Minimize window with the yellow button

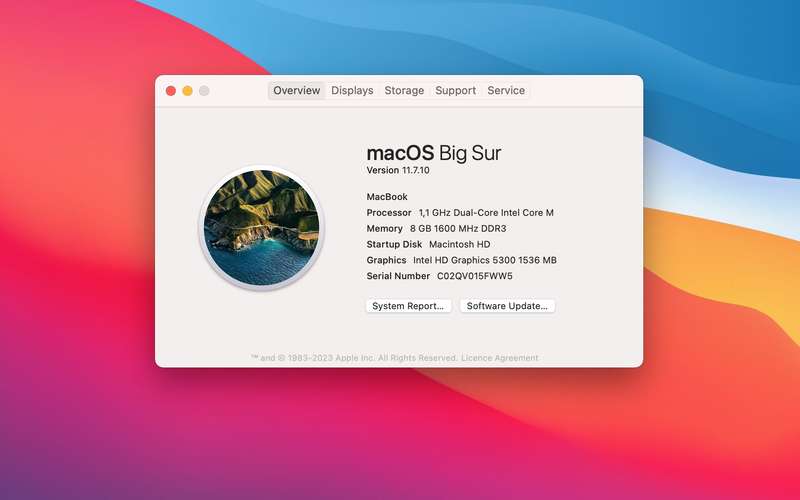188,91
